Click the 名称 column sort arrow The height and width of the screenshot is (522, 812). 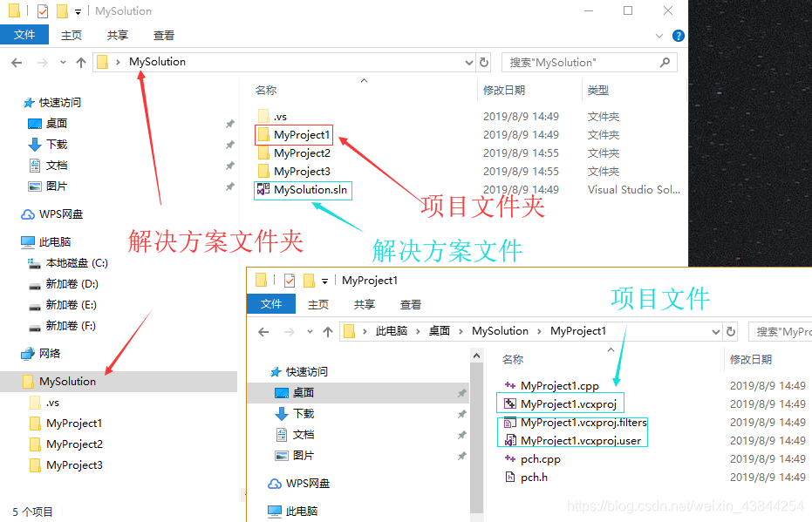click(365, 80)
